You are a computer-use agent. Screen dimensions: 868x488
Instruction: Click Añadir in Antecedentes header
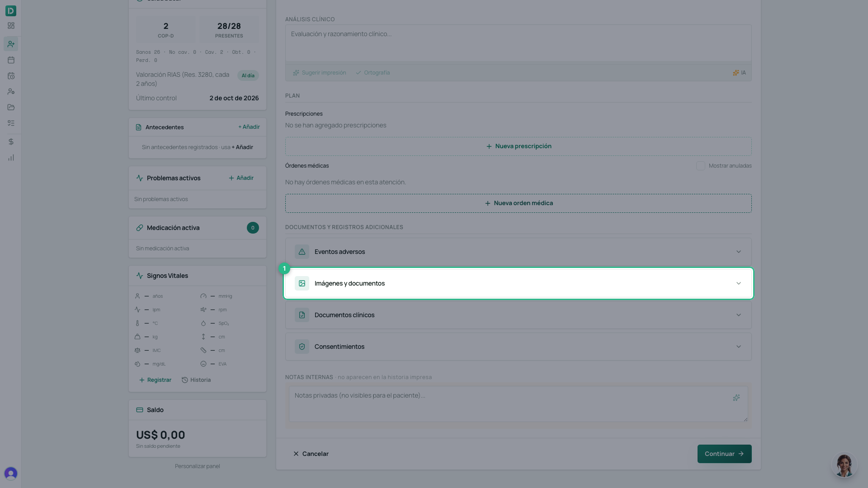click(x=249, y=127)
